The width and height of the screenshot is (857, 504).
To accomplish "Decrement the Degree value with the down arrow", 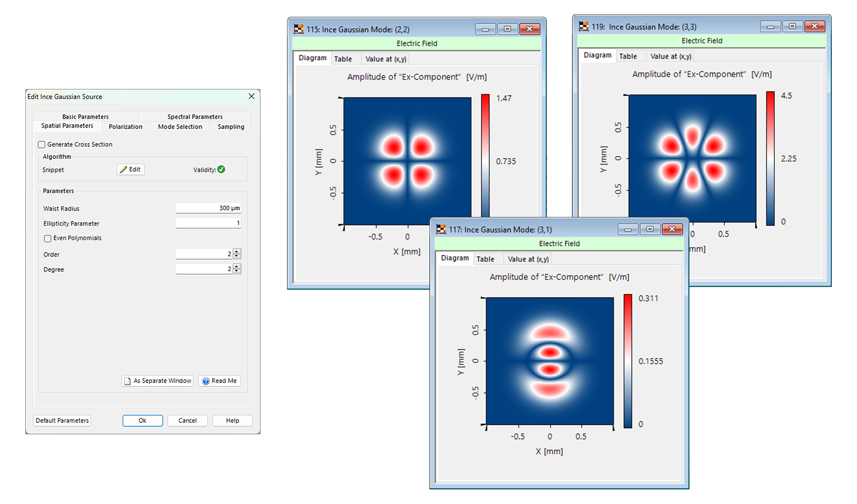I will pyautogui.click(x=236, y=271).
